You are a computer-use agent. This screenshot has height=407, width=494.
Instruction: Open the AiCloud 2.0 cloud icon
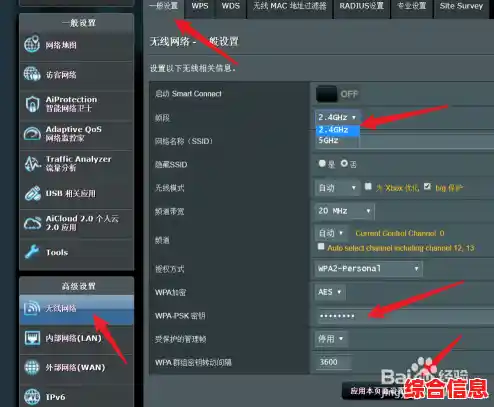tap(32, 223)
